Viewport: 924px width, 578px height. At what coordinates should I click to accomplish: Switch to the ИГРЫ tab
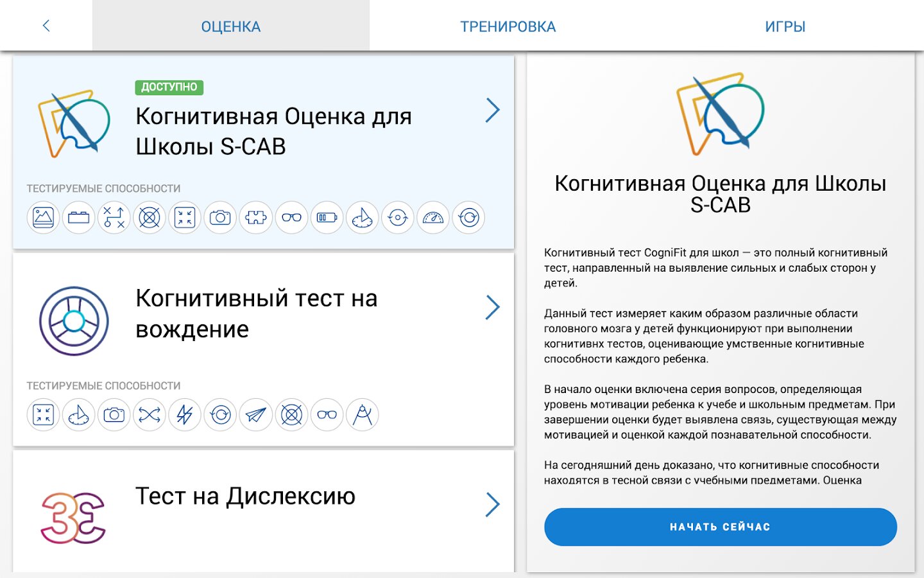point(785,26)
